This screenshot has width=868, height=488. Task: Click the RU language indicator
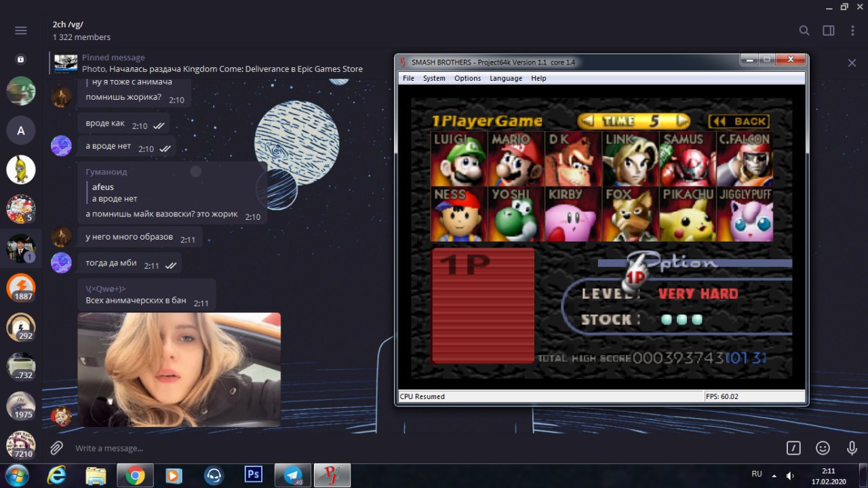point(757,474)
